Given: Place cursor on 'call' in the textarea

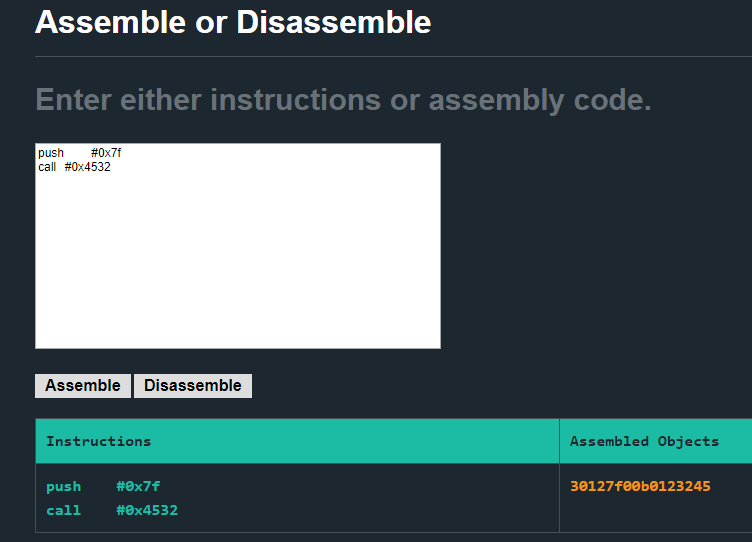Looking at the screenshot, I should 47,167.
